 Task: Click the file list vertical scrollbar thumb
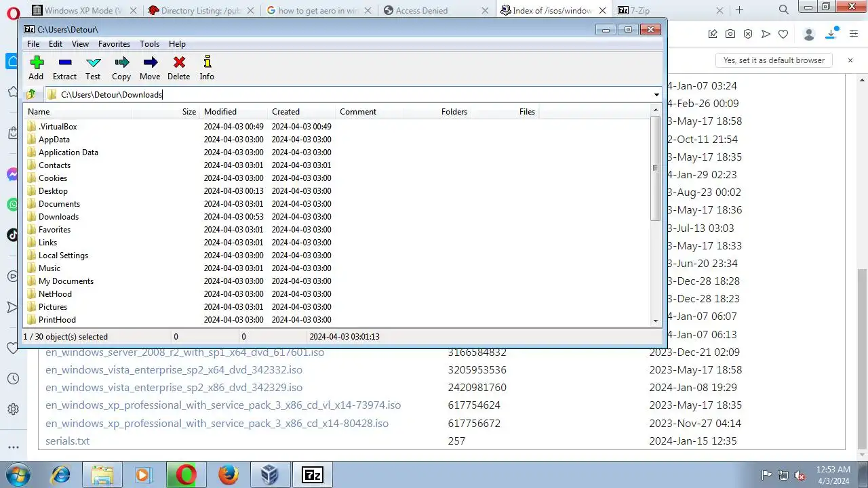coord(655,167)
